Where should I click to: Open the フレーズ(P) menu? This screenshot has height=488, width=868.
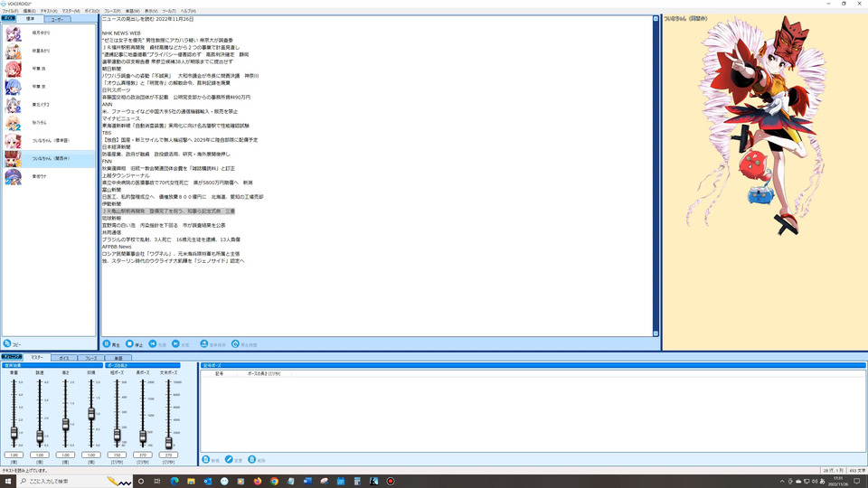[112, 11]
